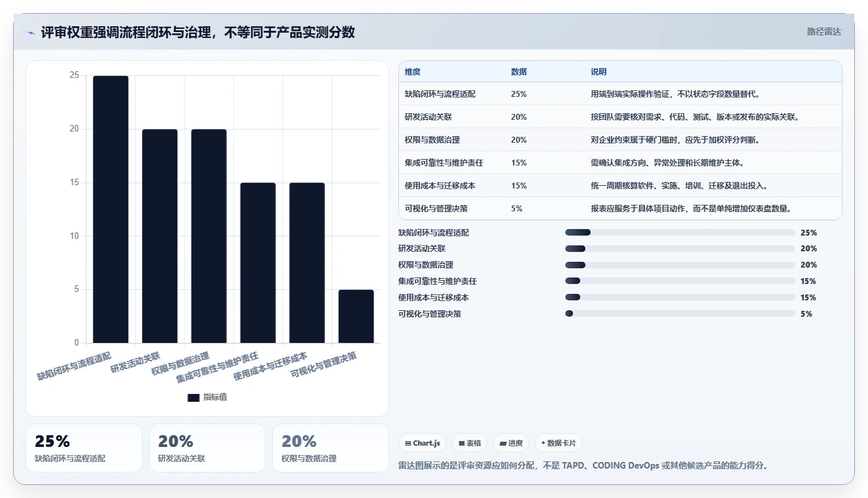This screenshot has height=498, width=868.
Task: Click the 缺陷闭环与流程适配 progress bar
Action: click(x=680, y=232)
